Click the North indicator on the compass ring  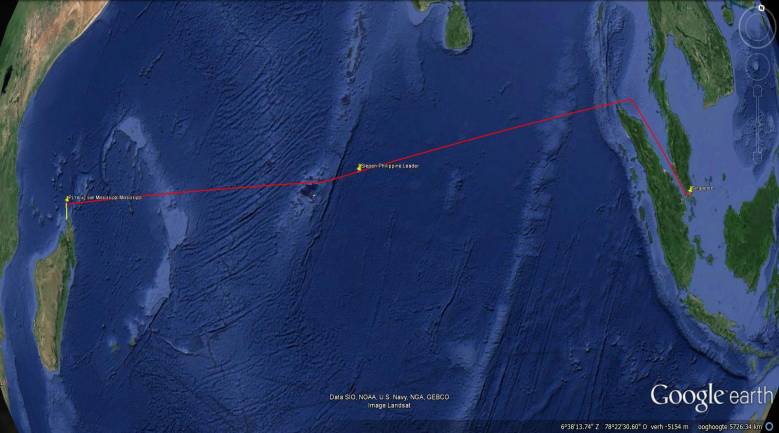(x=762, y=8)
